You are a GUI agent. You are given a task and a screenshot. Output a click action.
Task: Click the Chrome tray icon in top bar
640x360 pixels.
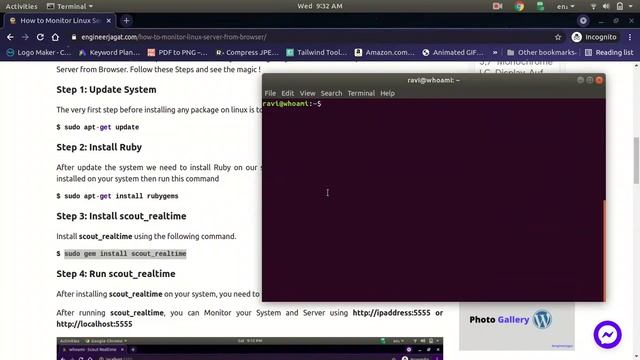(519, 6)
